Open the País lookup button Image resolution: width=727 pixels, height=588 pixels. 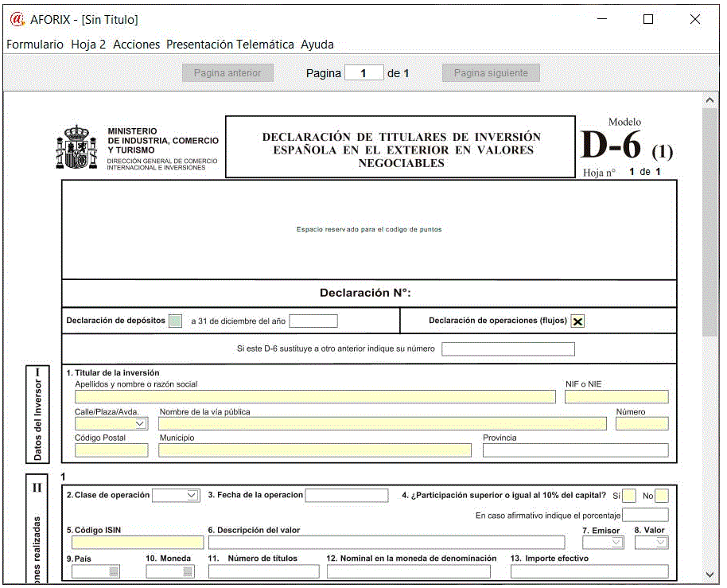(114, 572)
